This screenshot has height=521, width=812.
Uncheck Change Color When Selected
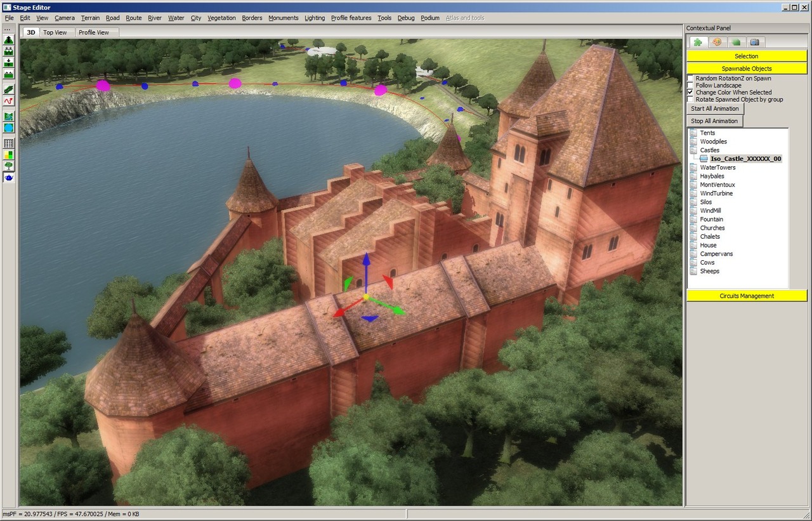pos(690,92)
